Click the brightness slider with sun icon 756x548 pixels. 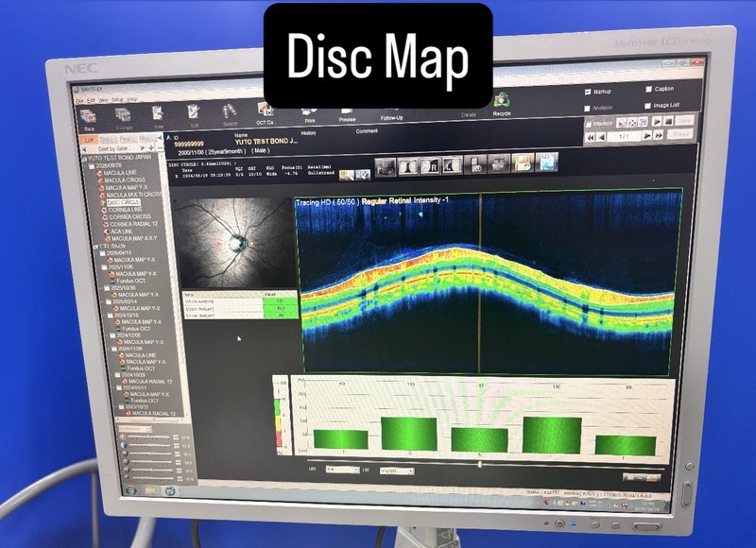pyautogui.click(x=149, y=437)
